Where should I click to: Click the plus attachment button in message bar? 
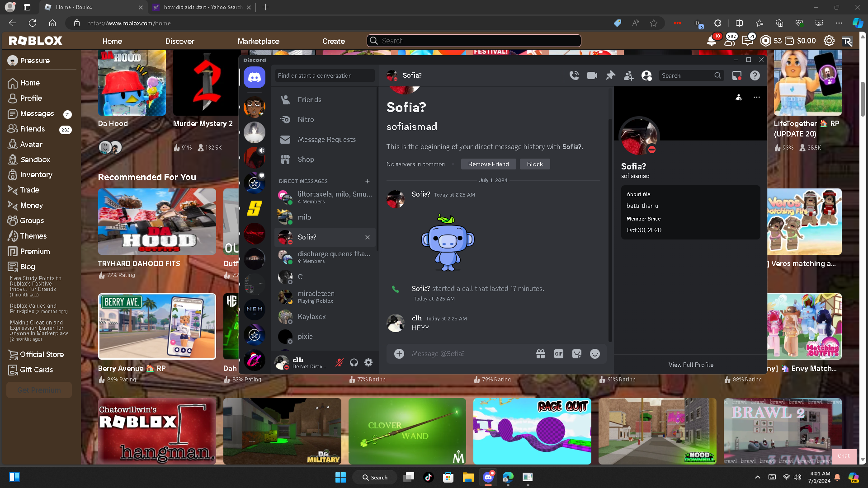399,354
